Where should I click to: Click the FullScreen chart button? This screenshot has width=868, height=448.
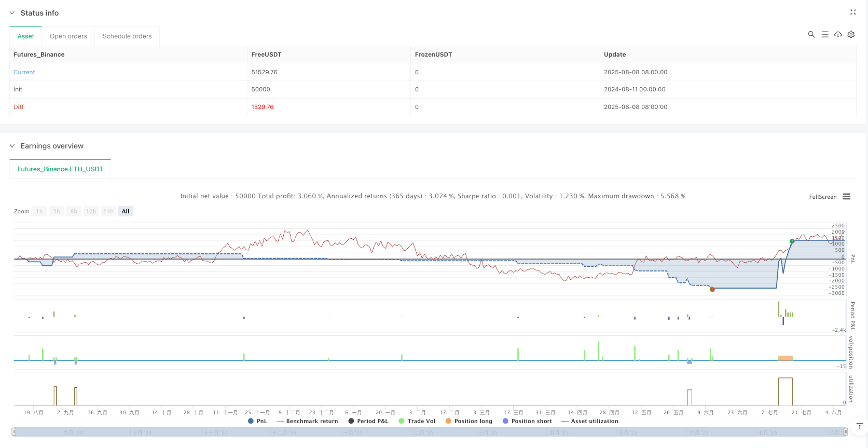point(822,197)
